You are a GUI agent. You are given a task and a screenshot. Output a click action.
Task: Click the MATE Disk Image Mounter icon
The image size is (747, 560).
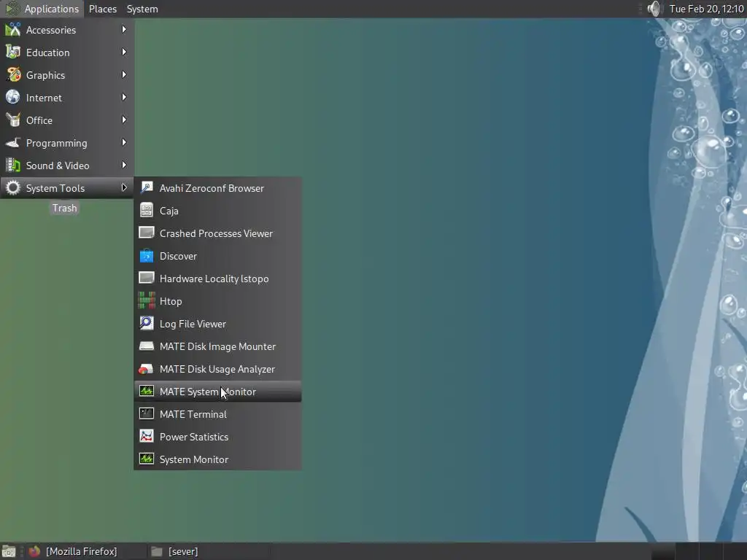point(147,346)
